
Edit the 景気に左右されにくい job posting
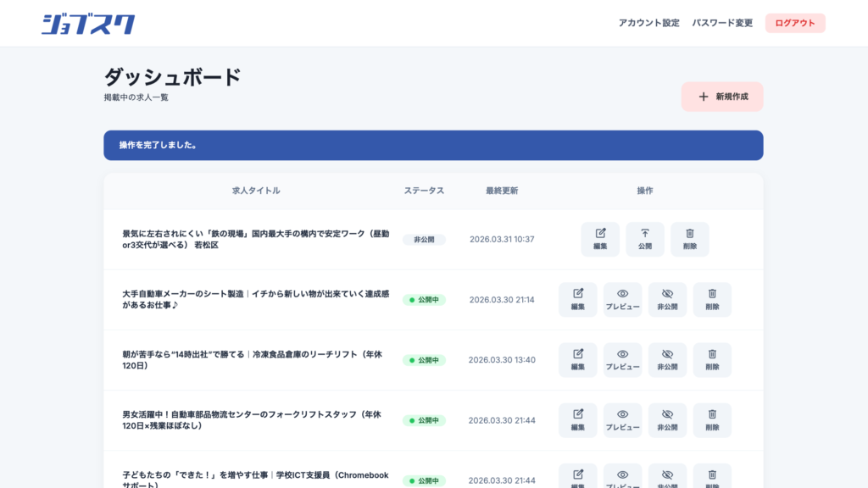[600, 239]
